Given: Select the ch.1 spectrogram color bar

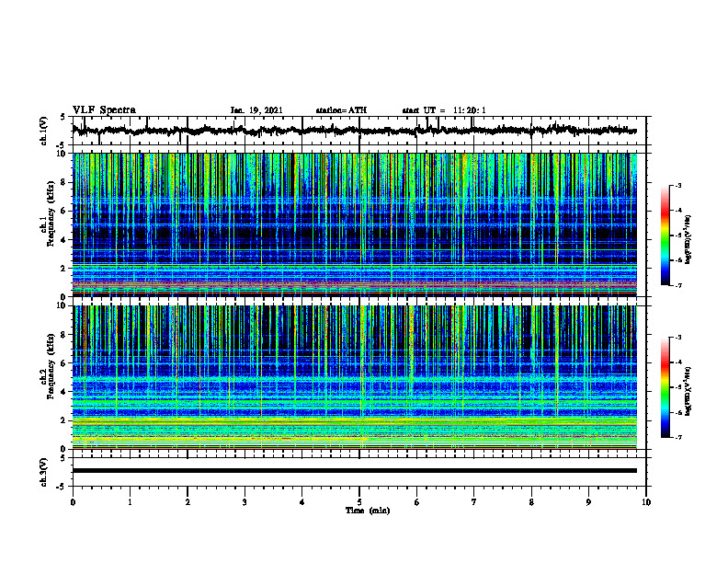Looking at the screenshot, I should [665, 235].
